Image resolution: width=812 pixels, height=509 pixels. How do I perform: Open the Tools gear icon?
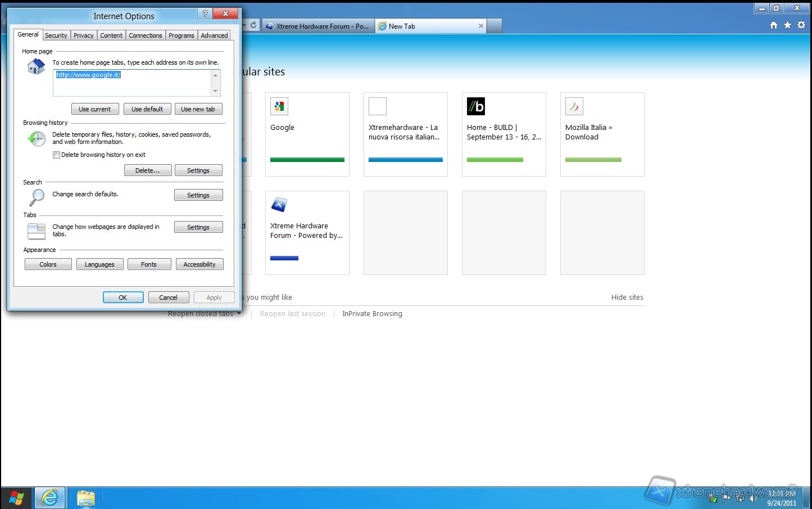point(801,25)
